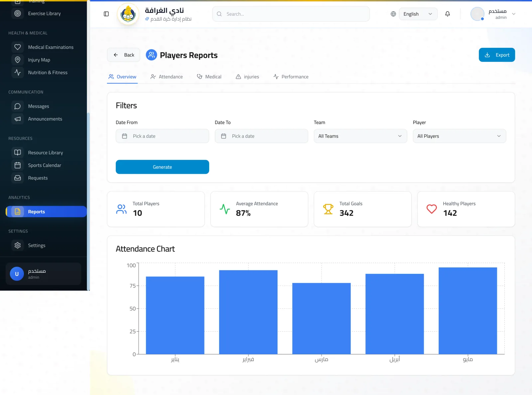This screenshot has height=395, width=532.
Task: Open Messages in sidebar
Action: click(39, 106)
